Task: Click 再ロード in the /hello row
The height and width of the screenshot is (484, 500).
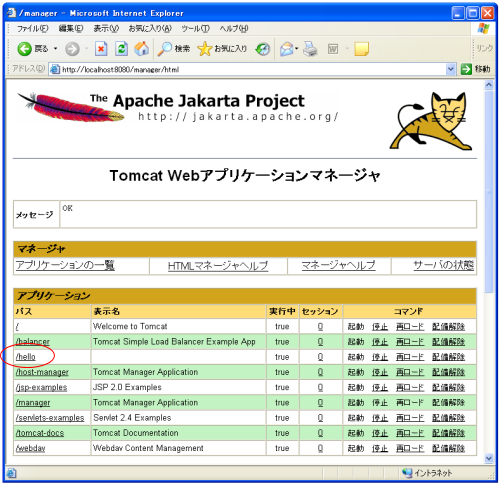Action: [x=410, y=357]
